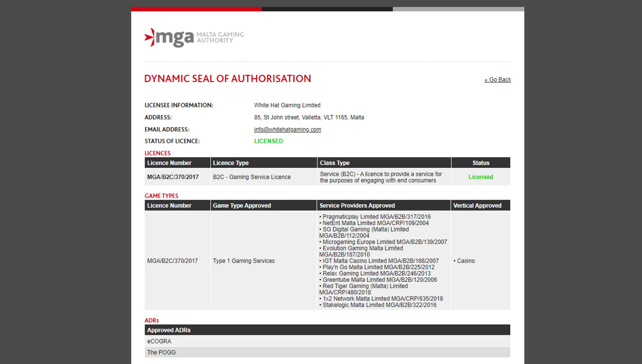Click 'Play'n Go Malta Limited' entry
This screenshot has width=642, height=364.
click(x=377, y=267)
